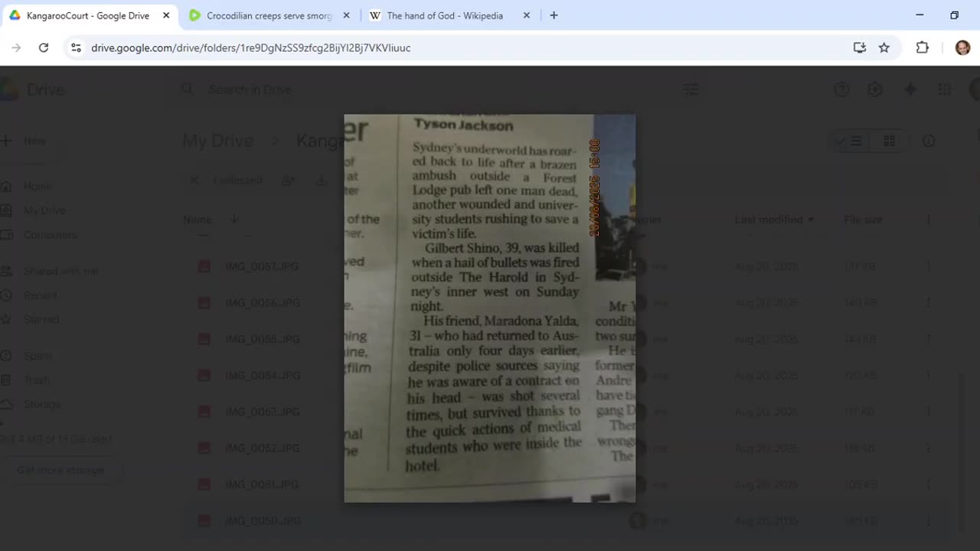Open more actions for IMG_0053.JPG
This screenshot has height=551, width=980.
point(928,412)
